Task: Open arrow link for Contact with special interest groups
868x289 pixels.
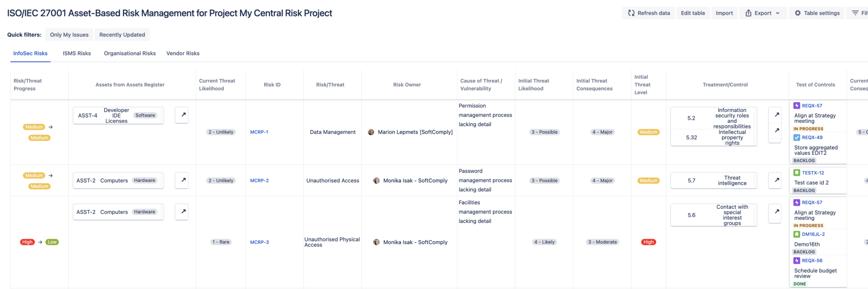Action: click(x=775, y=211)
